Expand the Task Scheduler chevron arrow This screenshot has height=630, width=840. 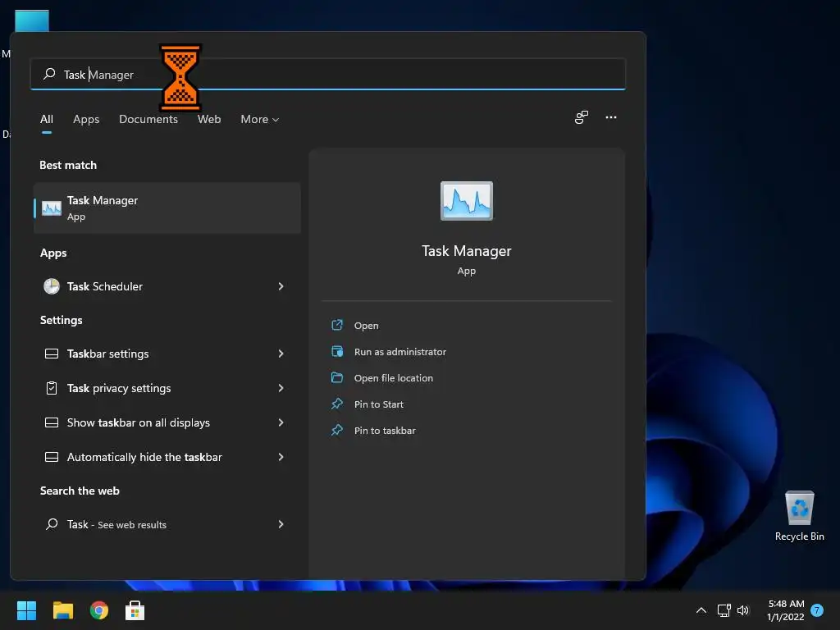pos(281,286)
